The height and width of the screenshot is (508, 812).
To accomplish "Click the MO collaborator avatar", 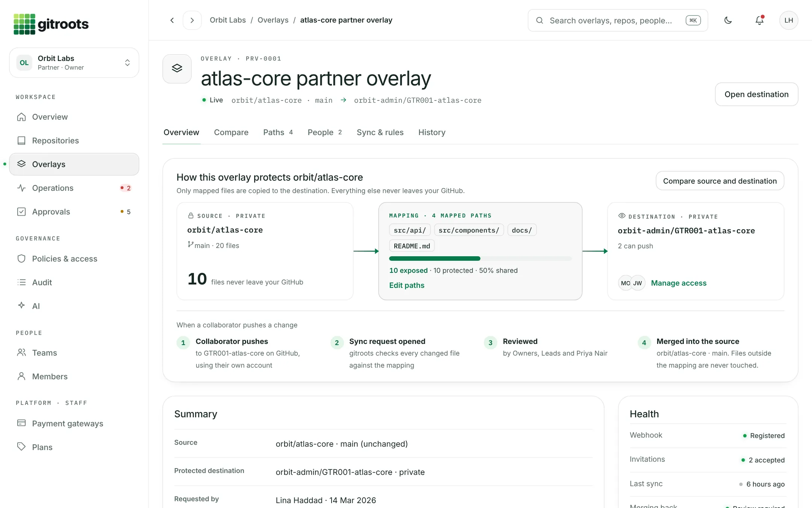I will pos(625,283).
